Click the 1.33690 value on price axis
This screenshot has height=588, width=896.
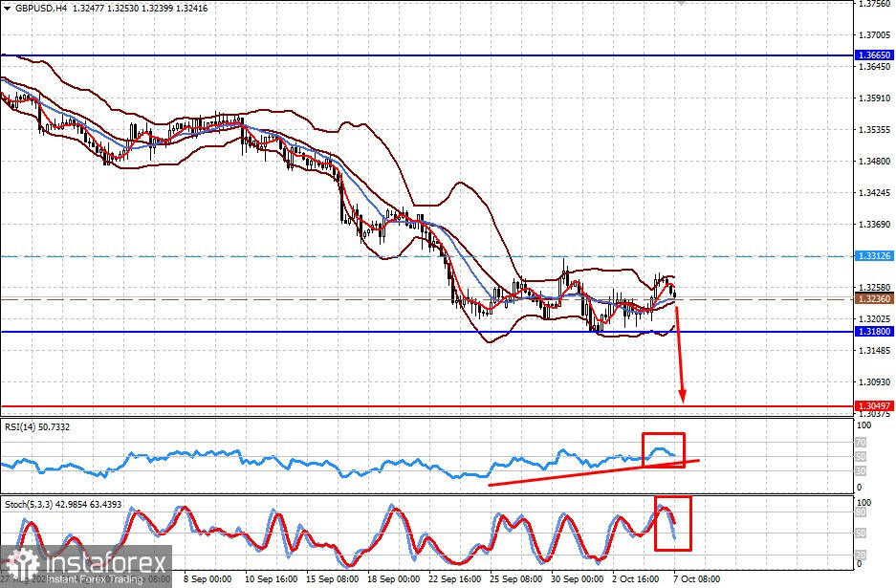[874, 224]
